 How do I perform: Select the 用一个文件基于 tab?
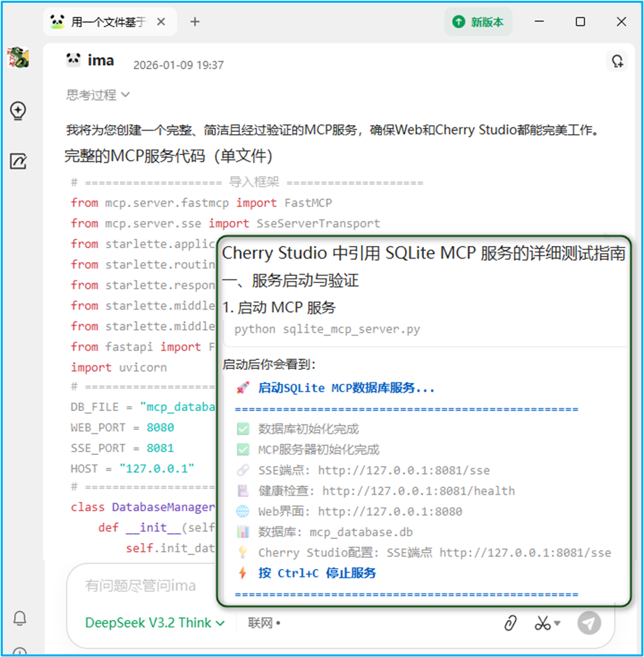coord(110,22)
